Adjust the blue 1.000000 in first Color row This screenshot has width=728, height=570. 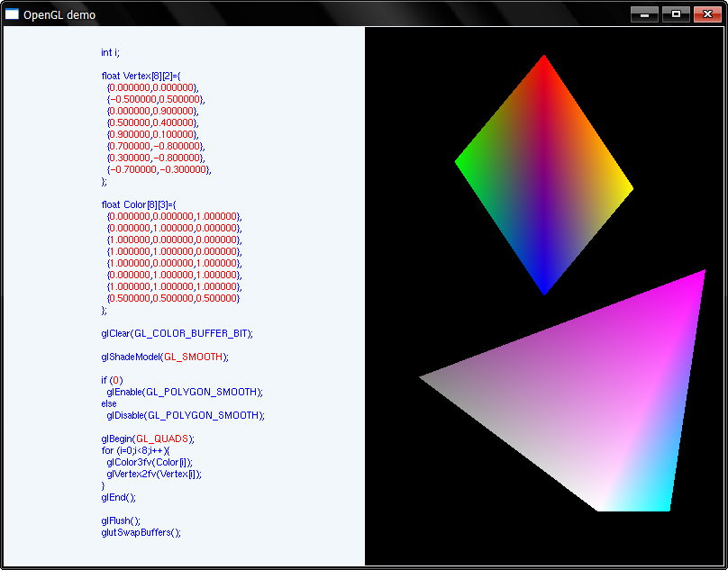pyautogui.click(x=216, y=216)
